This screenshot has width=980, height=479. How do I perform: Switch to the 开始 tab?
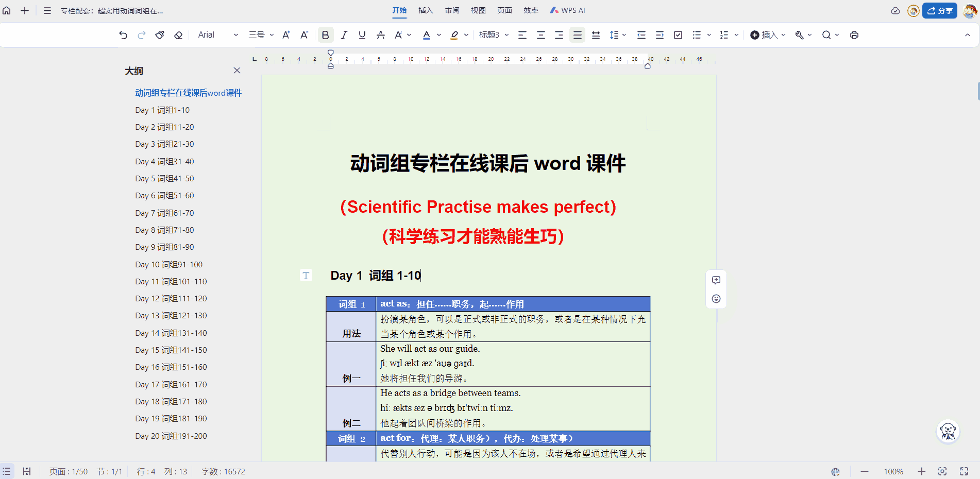click(x=399, y=10)
